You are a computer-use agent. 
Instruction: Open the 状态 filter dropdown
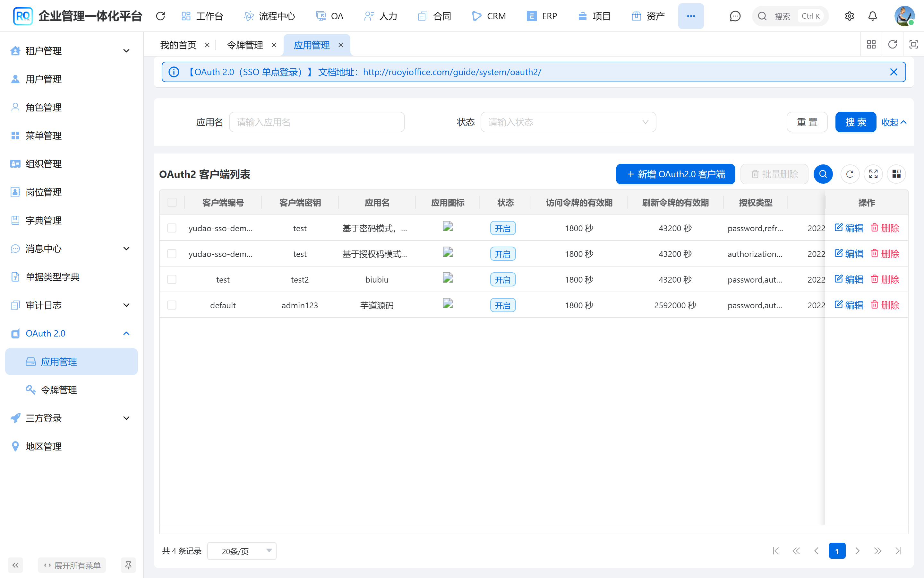[x=568, y=122]
